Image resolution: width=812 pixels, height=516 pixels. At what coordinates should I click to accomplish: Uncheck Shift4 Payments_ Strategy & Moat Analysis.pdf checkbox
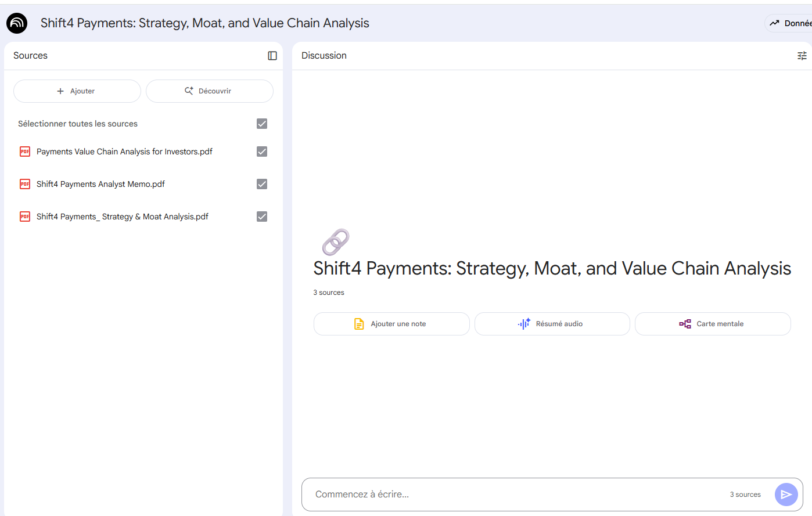262,216
